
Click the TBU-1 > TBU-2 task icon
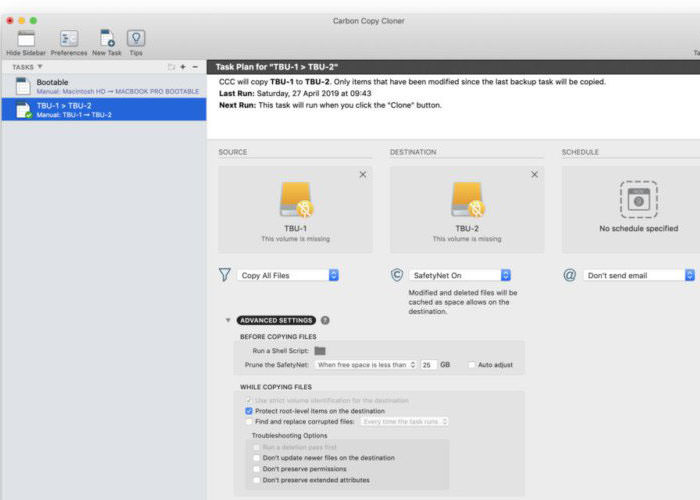click(x=24, y=110)
